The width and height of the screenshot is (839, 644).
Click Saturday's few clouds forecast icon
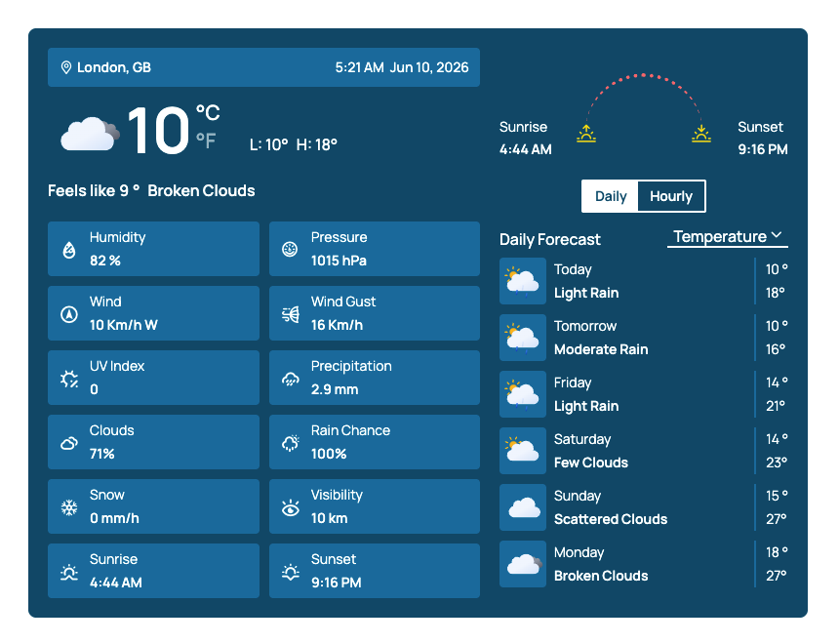click(x=523, y=451)
